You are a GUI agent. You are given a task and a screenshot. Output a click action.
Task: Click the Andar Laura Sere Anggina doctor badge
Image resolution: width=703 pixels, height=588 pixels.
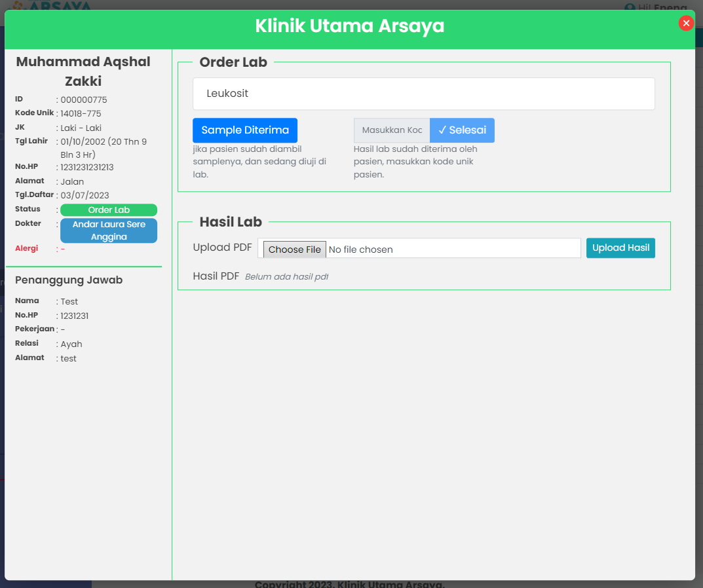click(x=109, y=230)
